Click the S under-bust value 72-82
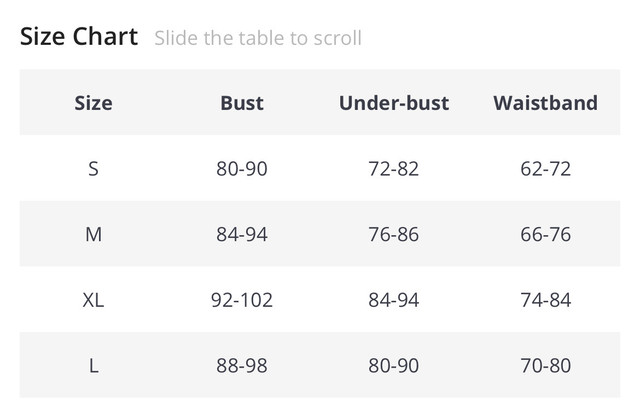 [x=394, y=169]
